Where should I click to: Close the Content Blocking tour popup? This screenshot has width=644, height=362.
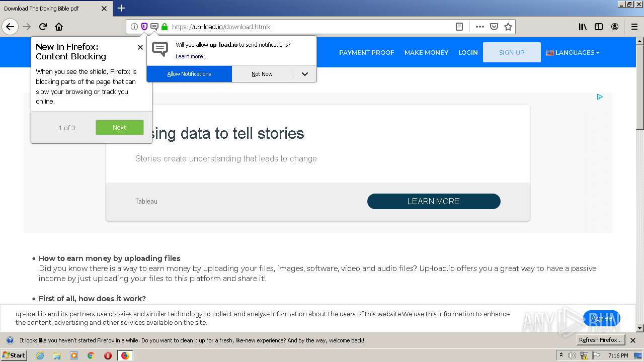[x=140, y=47]
